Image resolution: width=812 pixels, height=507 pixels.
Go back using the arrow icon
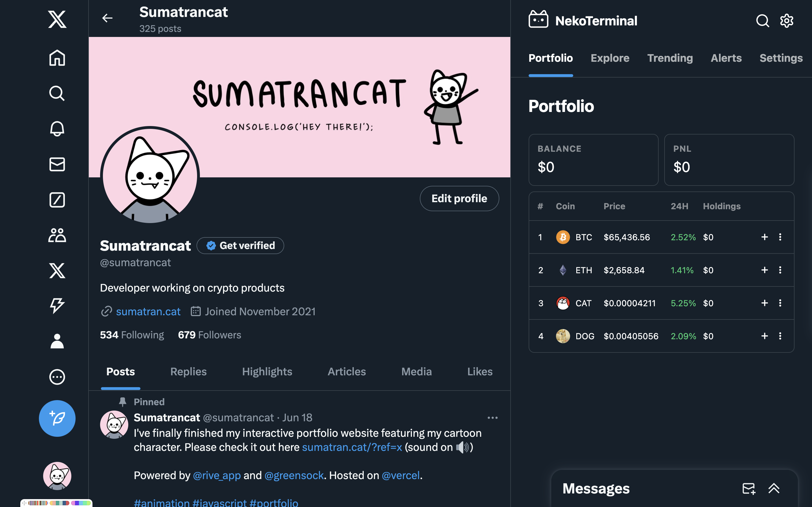click(x=107, y=18)
